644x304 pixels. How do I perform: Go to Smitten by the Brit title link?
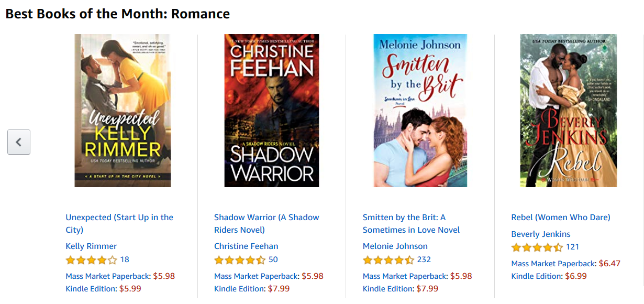click(x=411, y=223)
